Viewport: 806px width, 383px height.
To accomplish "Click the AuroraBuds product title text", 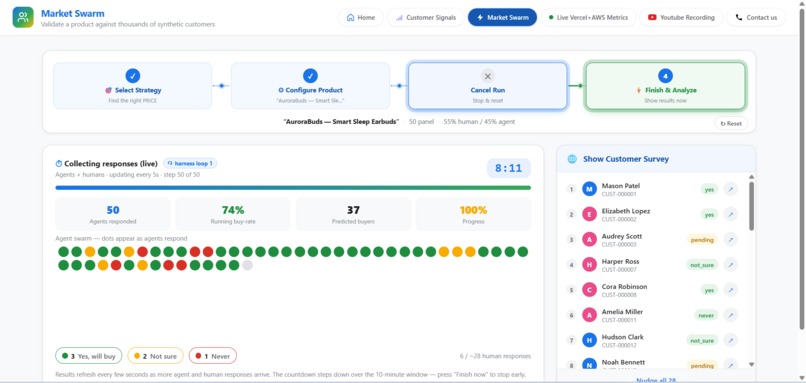I will pos(341,122).
